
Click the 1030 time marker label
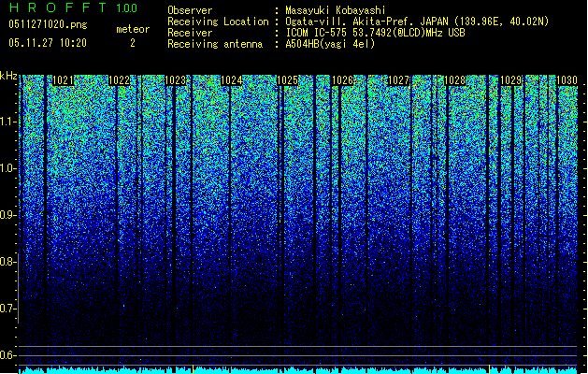[x=566, y=80]
